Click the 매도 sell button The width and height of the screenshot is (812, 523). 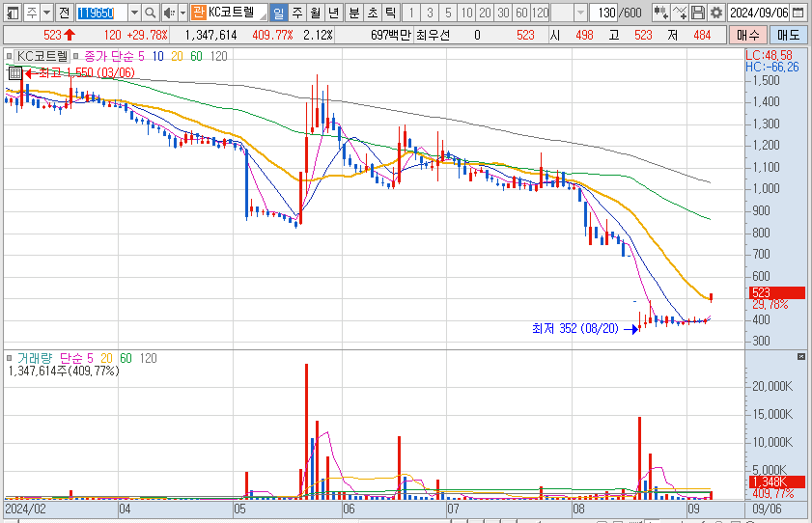coord(788,35)
